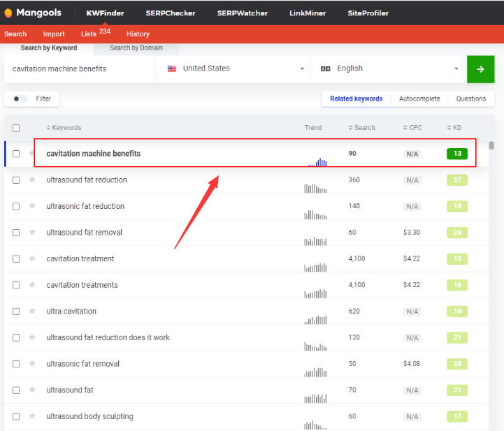Click the '$3.30' CPC value
The width and height of the screenshot is (504, 431).
coord(412,232)
